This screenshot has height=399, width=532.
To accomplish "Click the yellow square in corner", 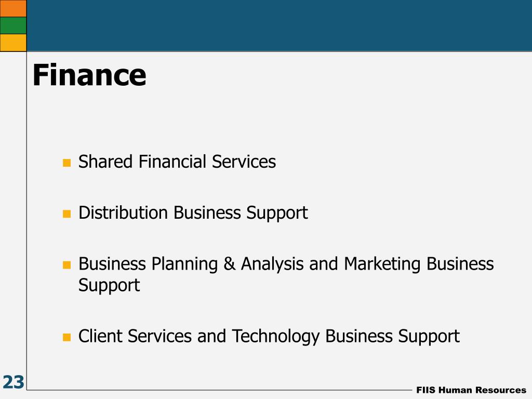I will coord(13,43).
